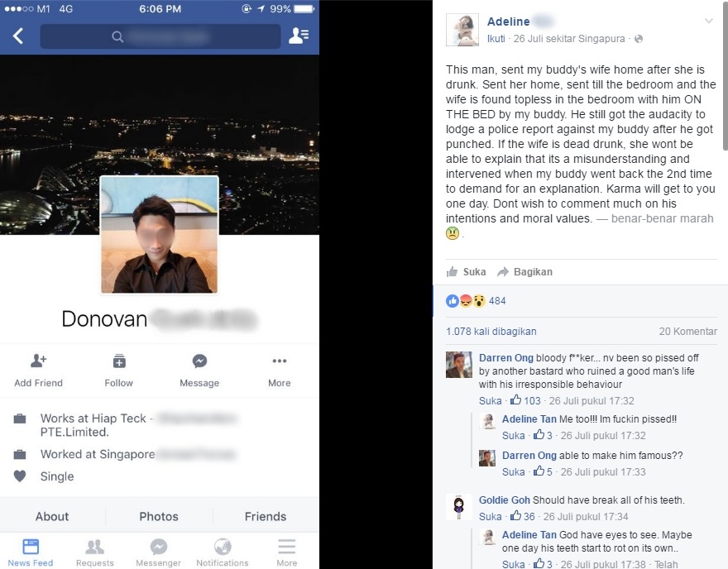
Task: Go to News Feed in bottom bar
Action: tap(31, 552)
